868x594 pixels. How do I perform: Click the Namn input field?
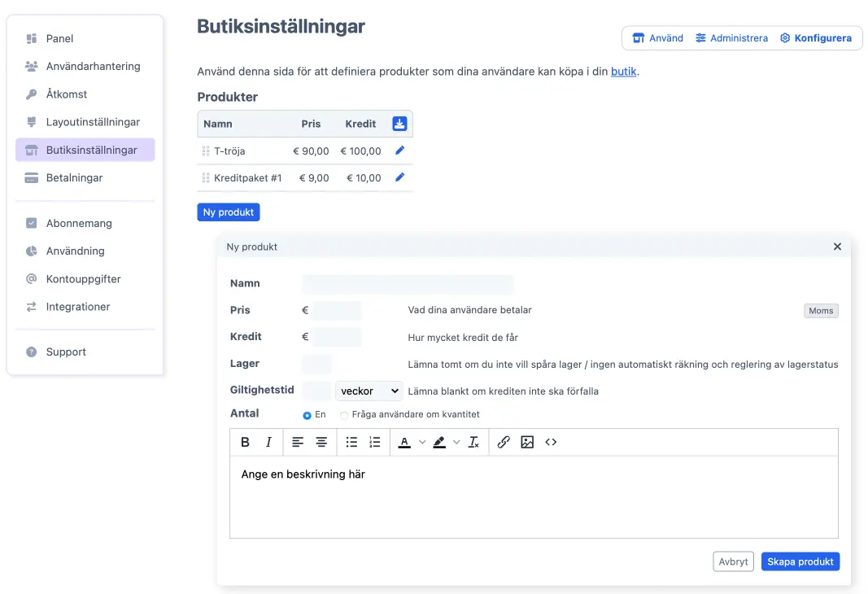(408, 283)
